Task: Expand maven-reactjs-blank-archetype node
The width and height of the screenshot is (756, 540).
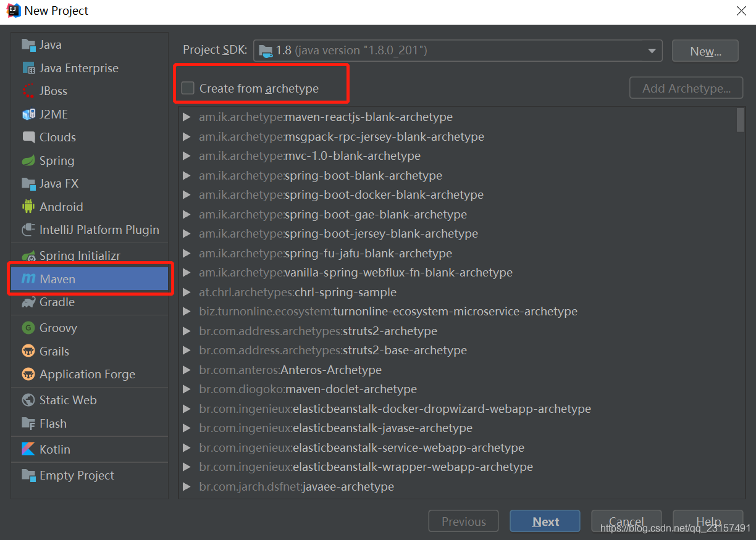Action: pyautogui.click(x=187, y=117)
